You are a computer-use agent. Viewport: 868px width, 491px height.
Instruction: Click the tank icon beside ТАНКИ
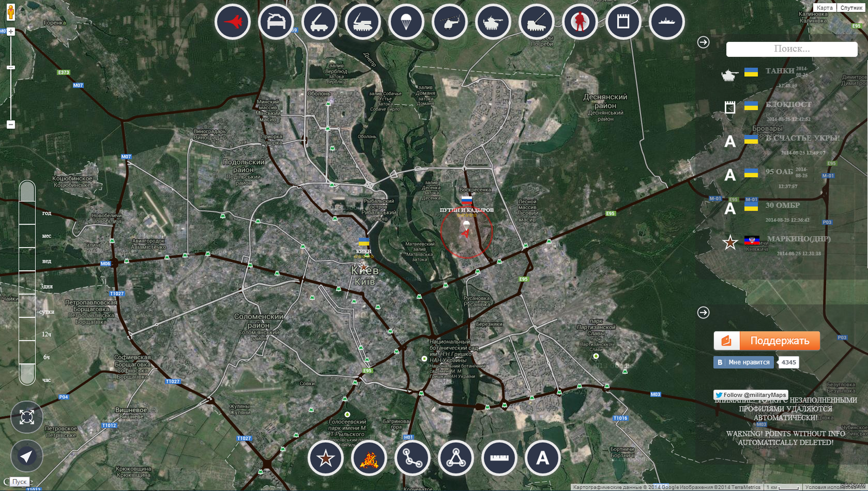click(730, 75)
